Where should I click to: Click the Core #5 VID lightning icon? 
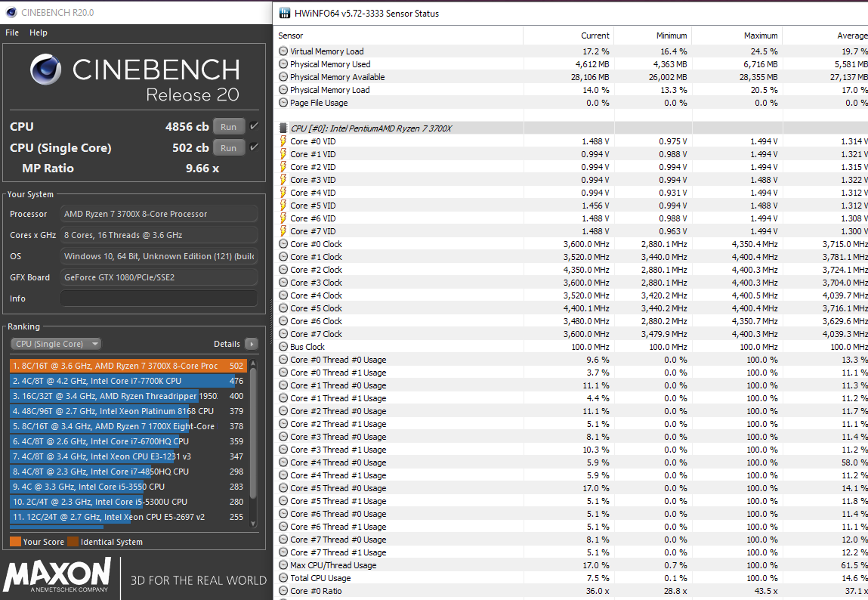283,206
